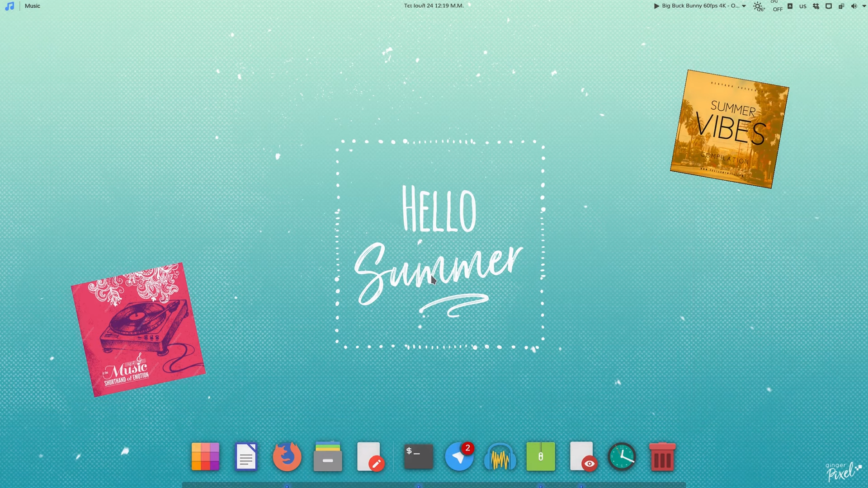Viewport: 868px width, 488px height.
Task: Click the date and time in the panel
Action: [434, 6]
